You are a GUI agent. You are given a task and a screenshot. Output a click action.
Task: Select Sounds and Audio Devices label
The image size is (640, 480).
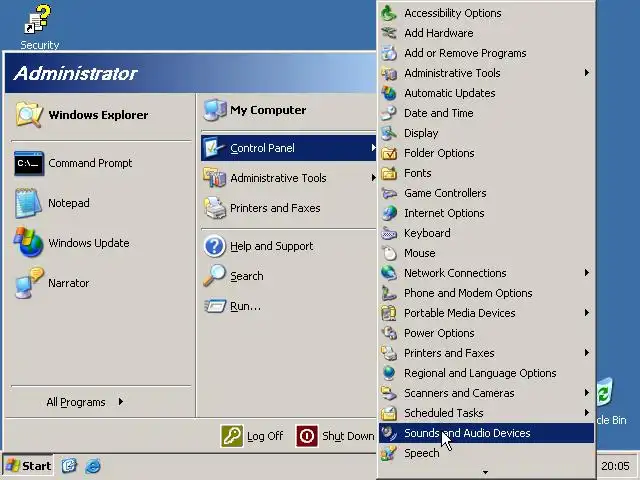coord(467,433)
